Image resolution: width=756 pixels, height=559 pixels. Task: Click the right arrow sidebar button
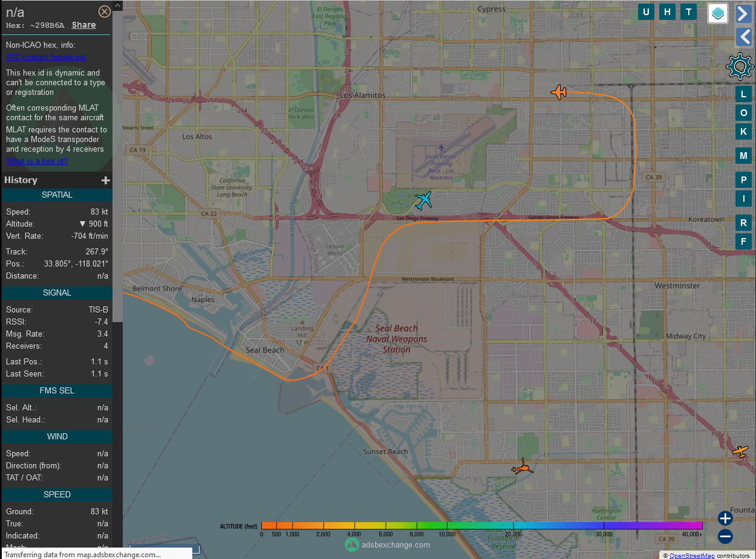tap(743, 13)
